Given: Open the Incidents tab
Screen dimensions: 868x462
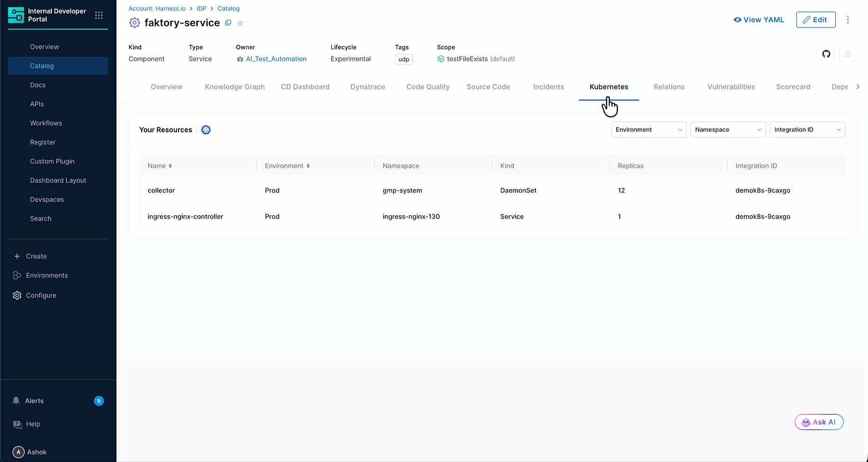Looking at the screenshot, I should pyautogui.click(x=548, y=87).
